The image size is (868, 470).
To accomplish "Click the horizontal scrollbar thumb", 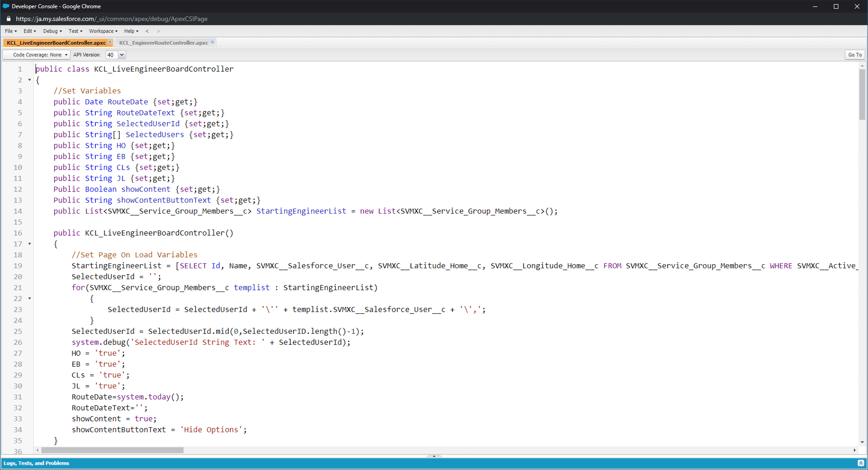I will coord(112,450).
